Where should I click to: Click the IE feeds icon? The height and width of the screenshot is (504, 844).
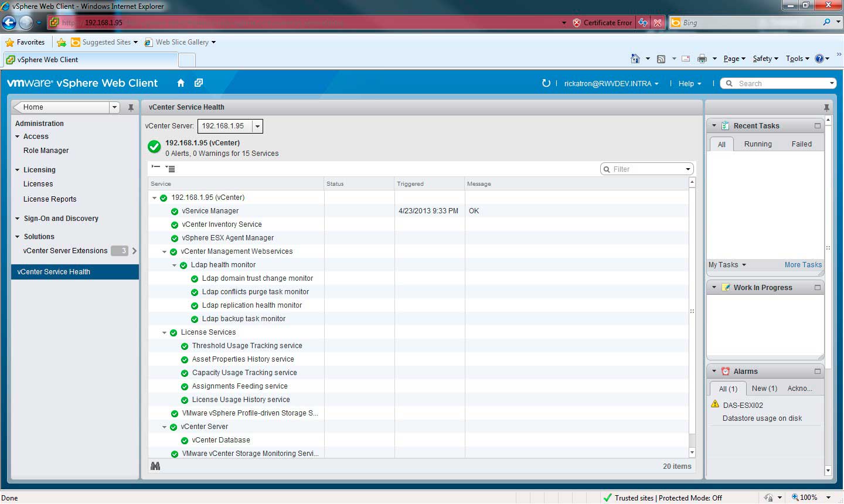pos(661,59)
